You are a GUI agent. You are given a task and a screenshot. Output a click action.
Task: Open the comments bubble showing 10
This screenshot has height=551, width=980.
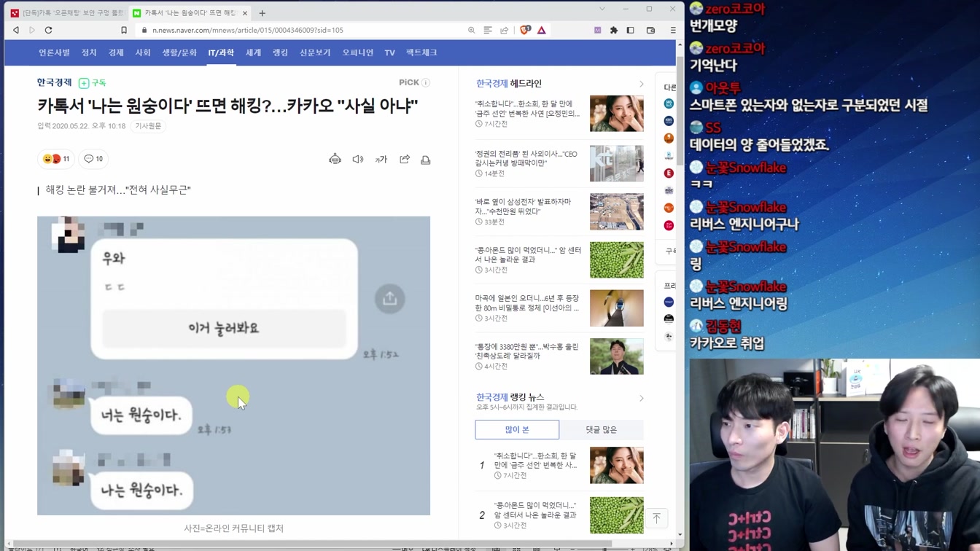[x=93, y=159]
